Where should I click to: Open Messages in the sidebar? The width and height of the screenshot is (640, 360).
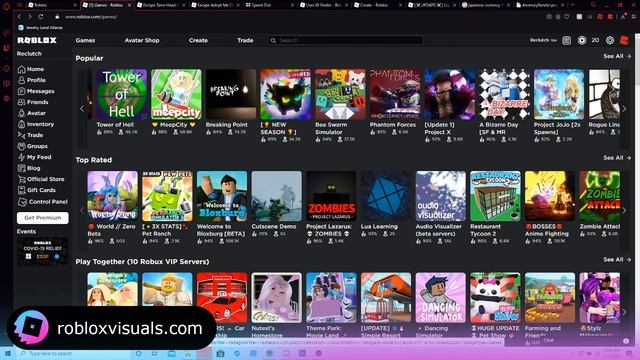36,91
